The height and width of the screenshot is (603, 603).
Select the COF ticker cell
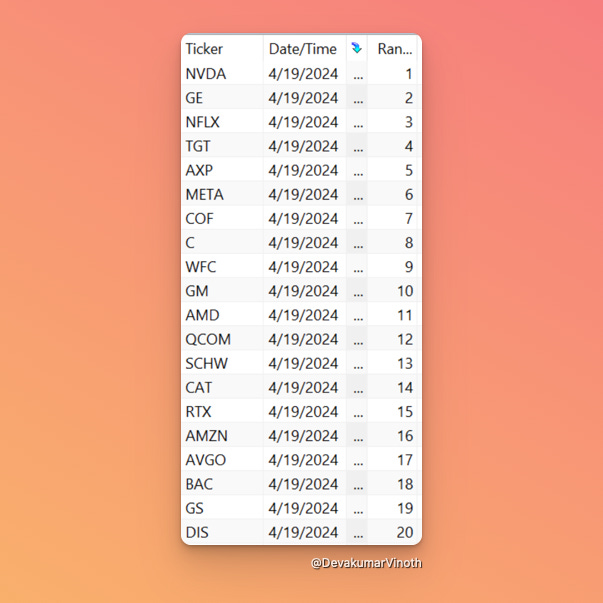pos(222,218)
